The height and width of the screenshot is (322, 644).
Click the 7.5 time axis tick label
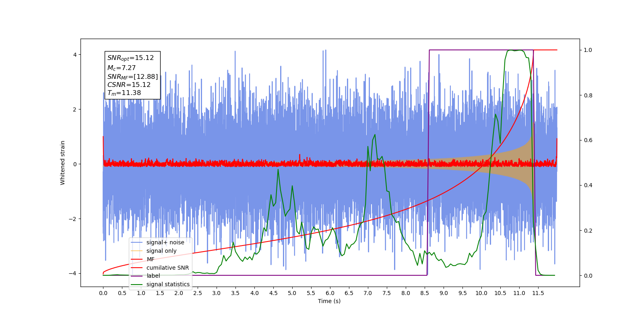pyautogui.click(x=387, y=293)
